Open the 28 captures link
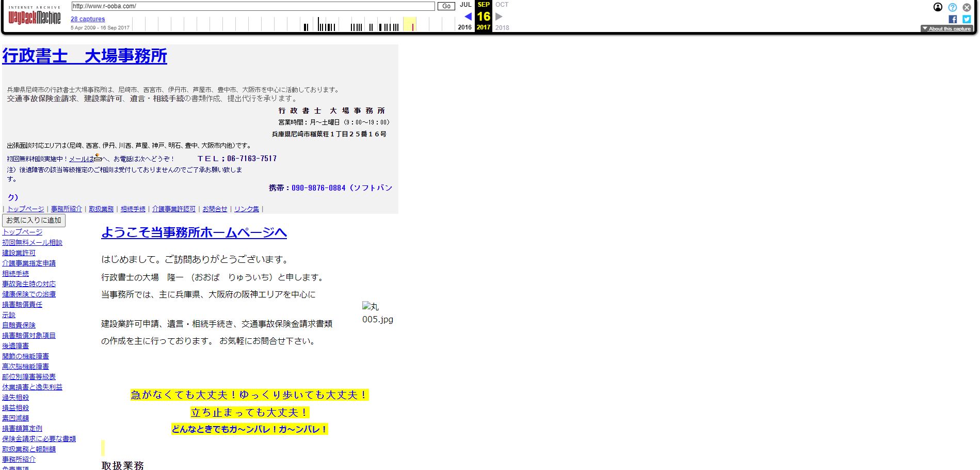Screen dimensions: 980x470 pos(88,19)
